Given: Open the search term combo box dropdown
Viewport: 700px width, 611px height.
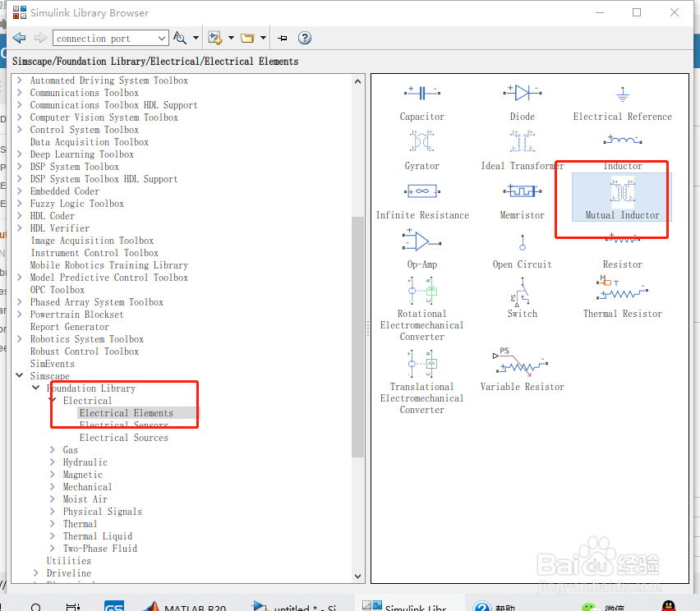Looking at the screenshot, I should pyautogui.click(x=162, y=39).
